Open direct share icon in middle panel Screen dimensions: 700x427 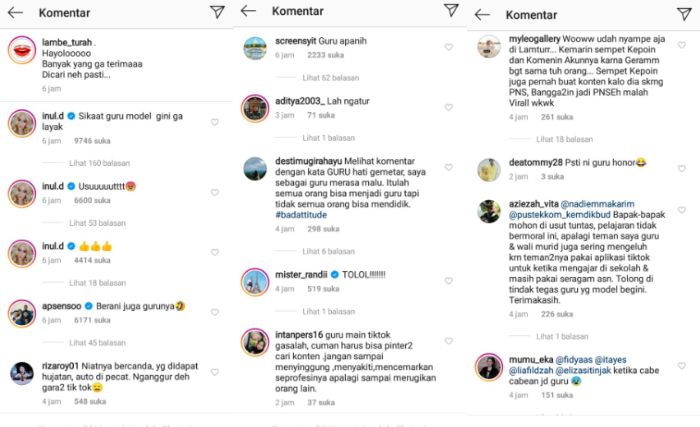pyautogui.click(x=451, y=11)
